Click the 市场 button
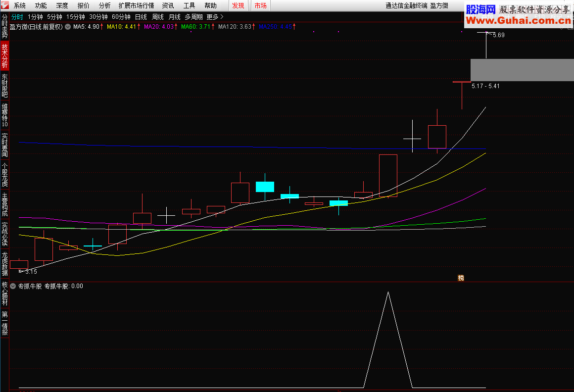Image resolution: width=574 pixels, height=392 pixels. [x=261, y=5]
